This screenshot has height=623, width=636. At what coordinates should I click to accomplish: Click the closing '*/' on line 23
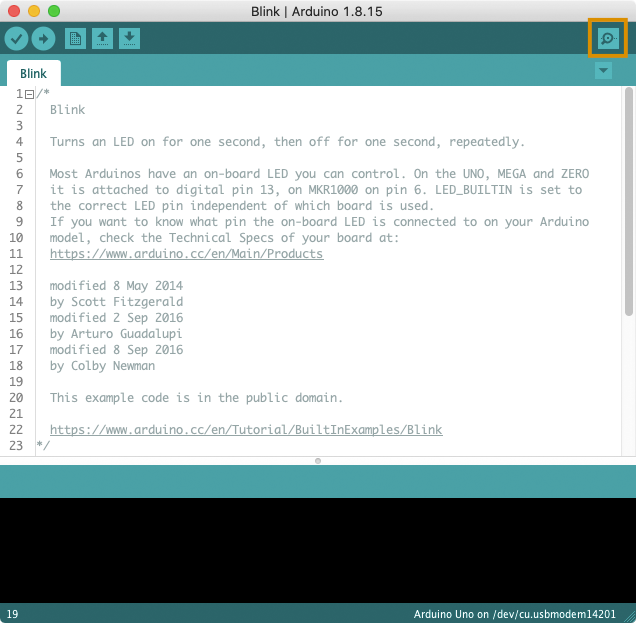(x=43, y=445)
